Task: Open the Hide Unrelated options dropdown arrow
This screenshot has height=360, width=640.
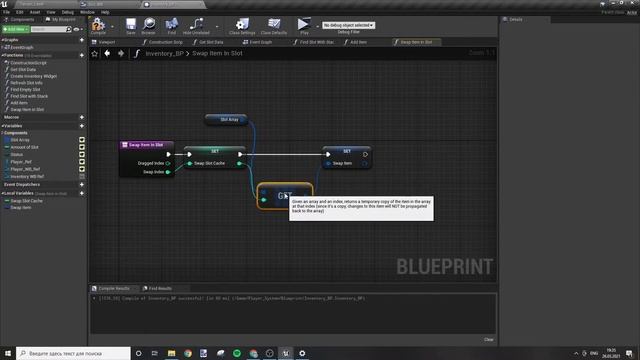Action: pyautogui.click(x=217, y=27)
